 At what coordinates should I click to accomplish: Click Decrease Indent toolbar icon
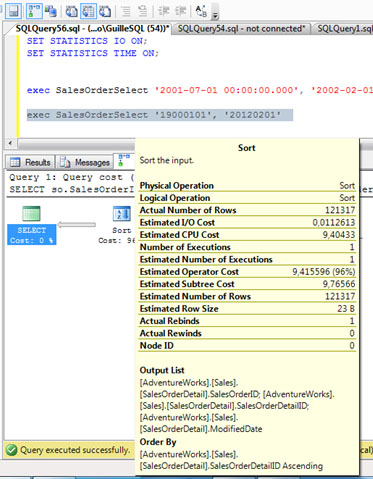(164, 11)
